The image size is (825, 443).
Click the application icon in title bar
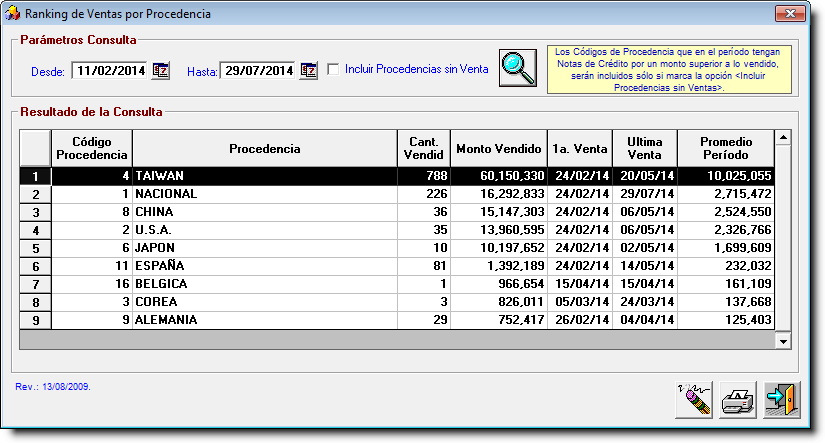(x=12, y=13)
